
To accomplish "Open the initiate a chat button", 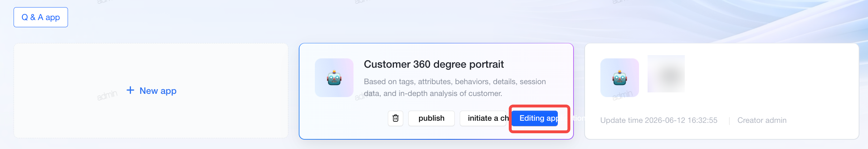I will (x=484, y=118).
